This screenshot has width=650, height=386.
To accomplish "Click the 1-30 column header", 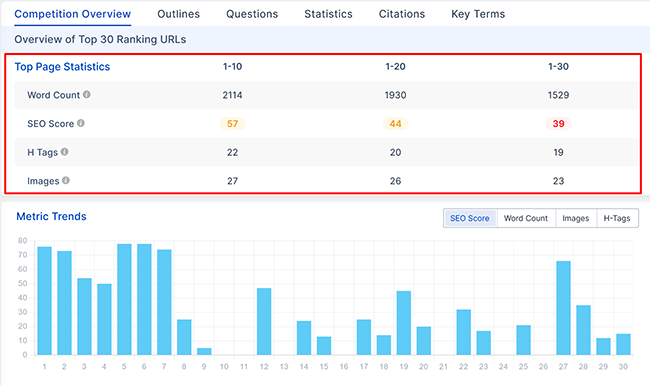I will tap(558, 67).
